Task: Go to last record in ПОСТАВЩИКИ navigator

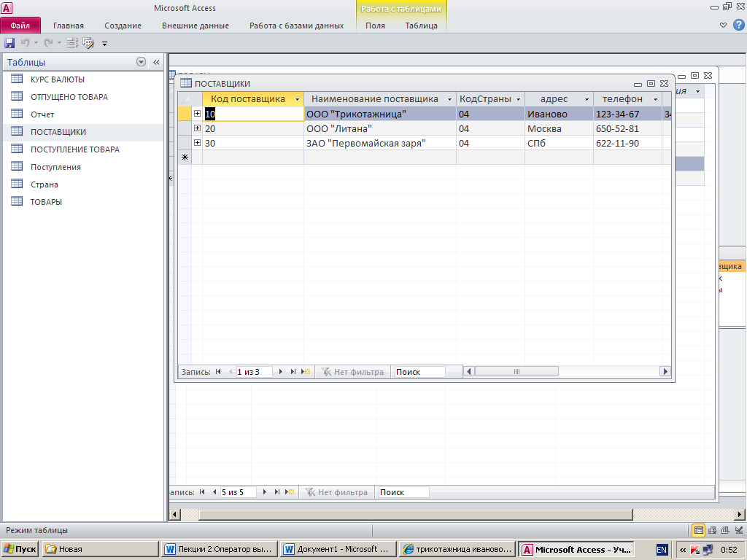Action: coord(293,372)
